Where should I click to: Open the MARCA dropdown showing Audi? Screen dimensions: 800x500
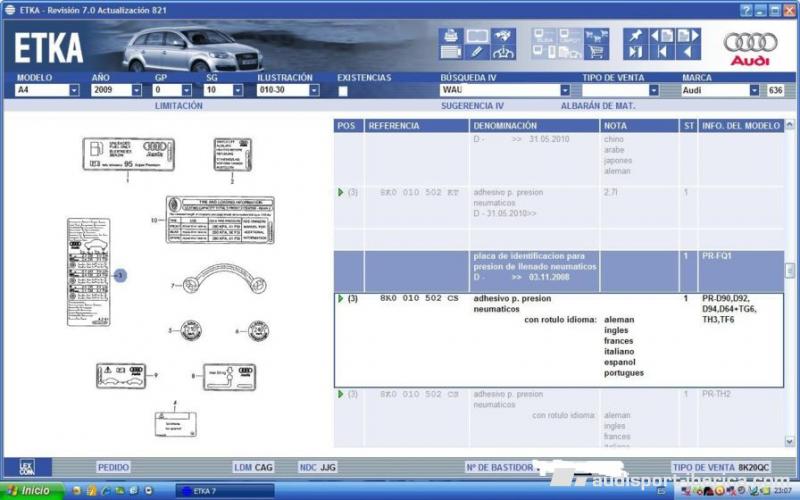pyautogui.click(x=754, y=90)
